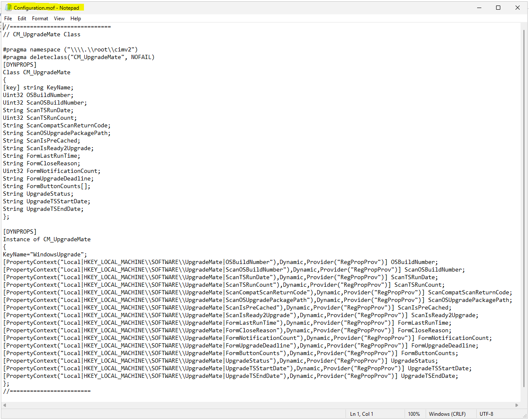
Task: Click the horizontal scrollbar right arrow
Action: 517,405
